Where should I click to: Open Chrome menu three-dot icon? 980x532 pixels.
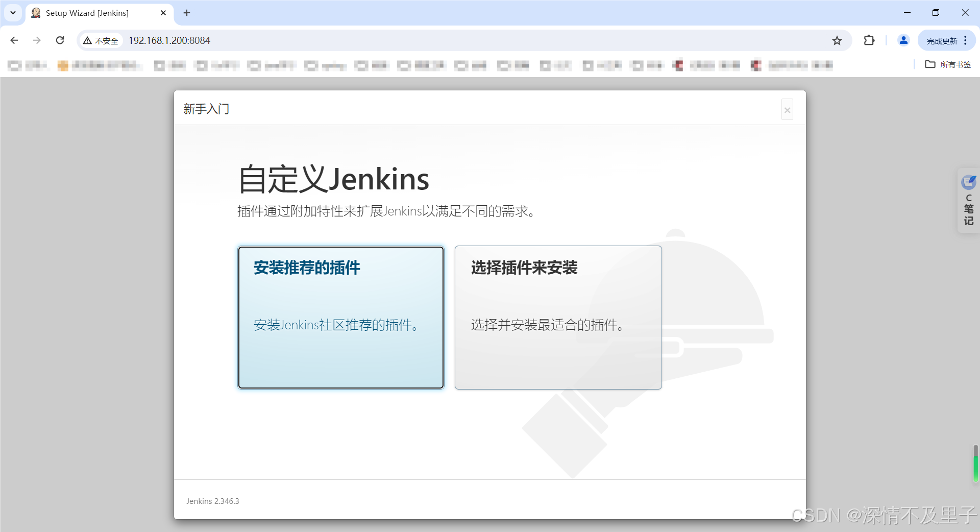966,40
